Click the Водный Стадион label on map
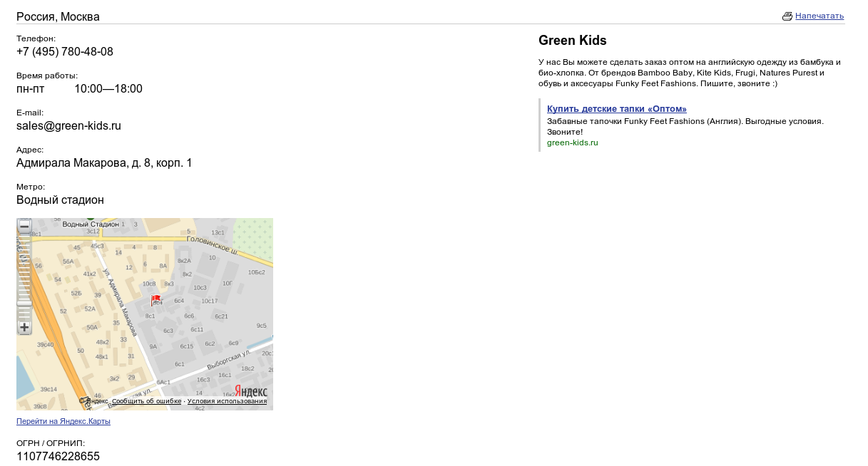 pos(91,224)
